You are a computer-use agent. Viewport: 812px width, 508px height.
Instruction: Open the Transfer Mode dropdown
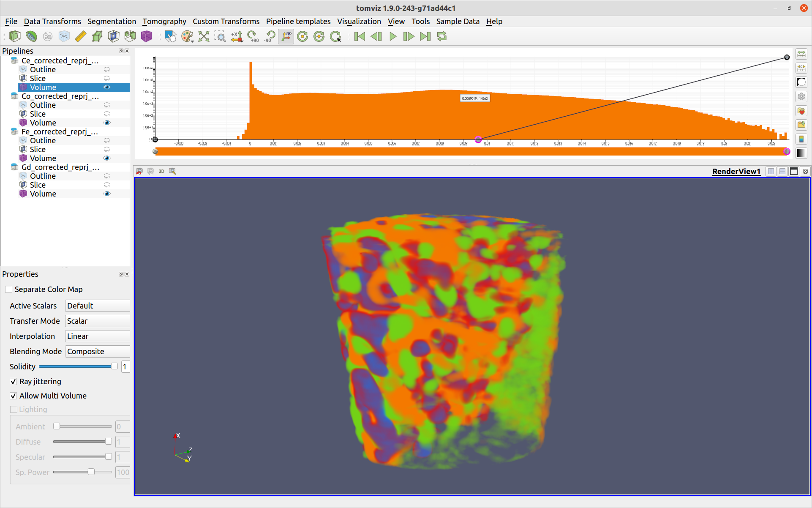[x=98, y=321]
